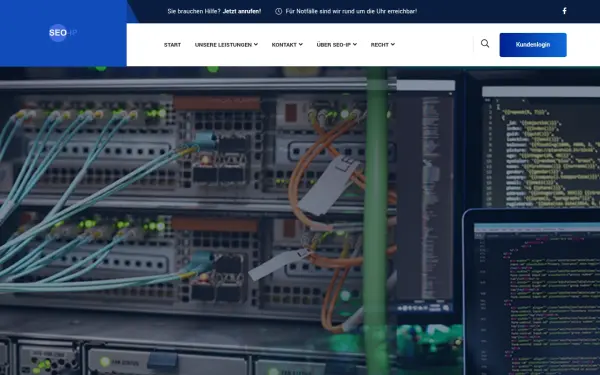Click the search magnifier icon
This screenshot has width=600, height=375.
click(485, 44)
